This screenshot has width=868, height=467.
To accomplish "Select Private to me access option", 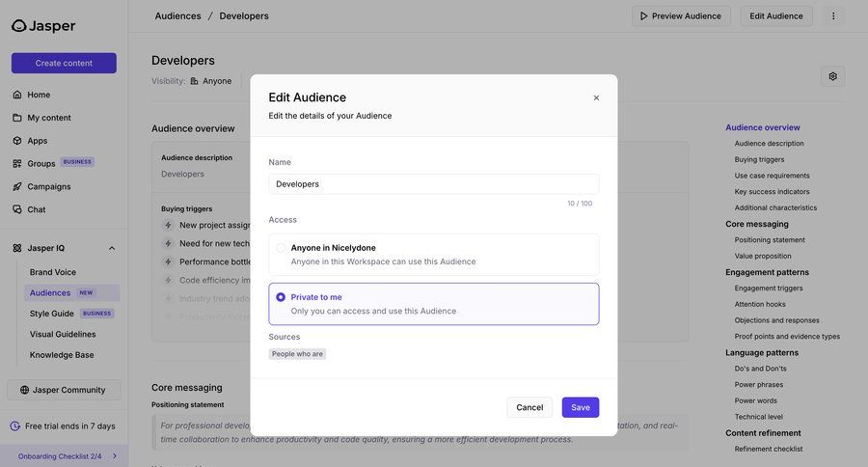I will [x=433, y=304].
